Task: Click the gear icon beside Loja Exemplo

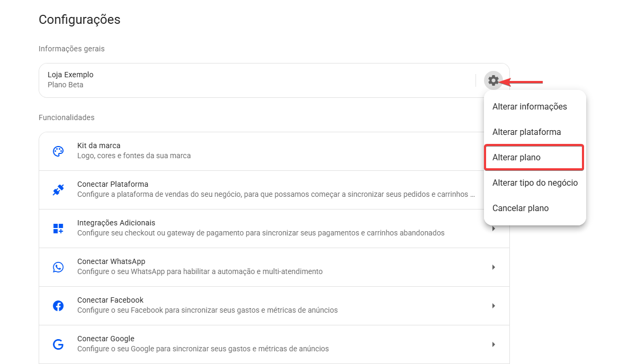Action: (493, 80)
